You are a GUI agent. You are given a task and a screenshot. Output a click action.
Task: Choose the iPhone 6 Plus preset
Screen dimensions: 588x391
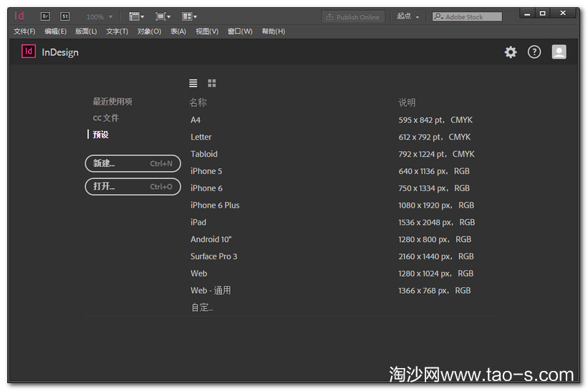tap(215, 206)
